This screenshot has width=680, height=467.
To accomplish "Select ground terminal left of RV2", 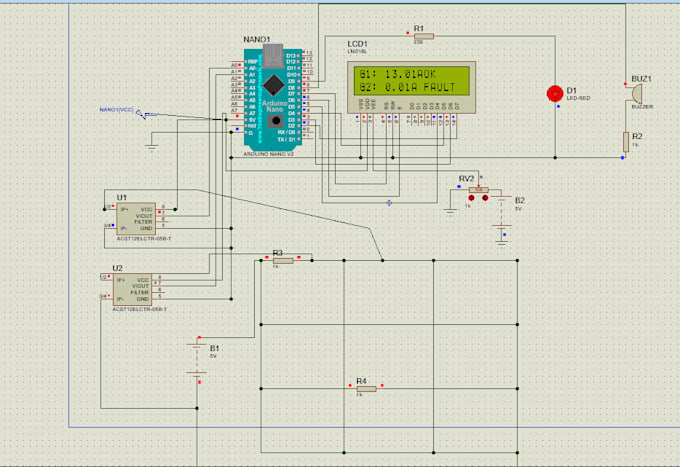I will pyautogui.click(x=450, y=212).
